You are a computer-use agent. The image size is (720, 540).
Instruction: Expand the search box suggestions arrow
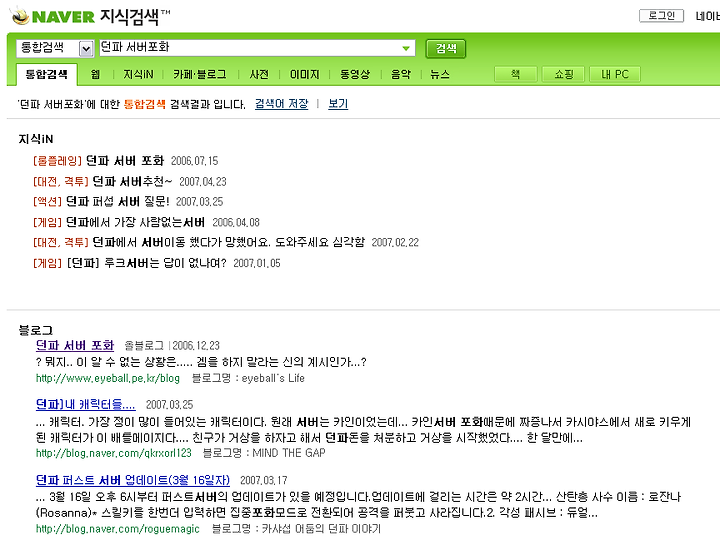(405, 48)
